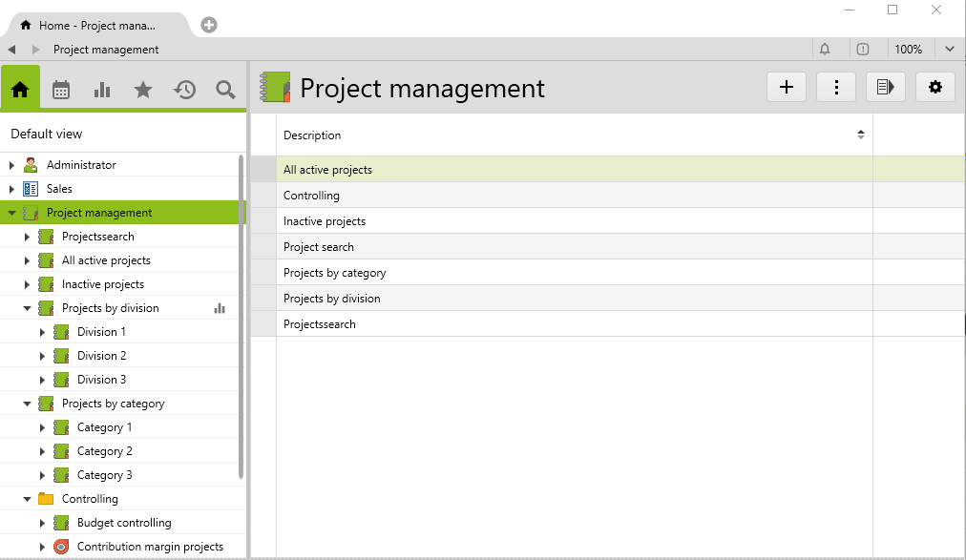The width and height of the screenshot is (966, 560).
Task: Click the notification bell icon
Action: [825, 50]
